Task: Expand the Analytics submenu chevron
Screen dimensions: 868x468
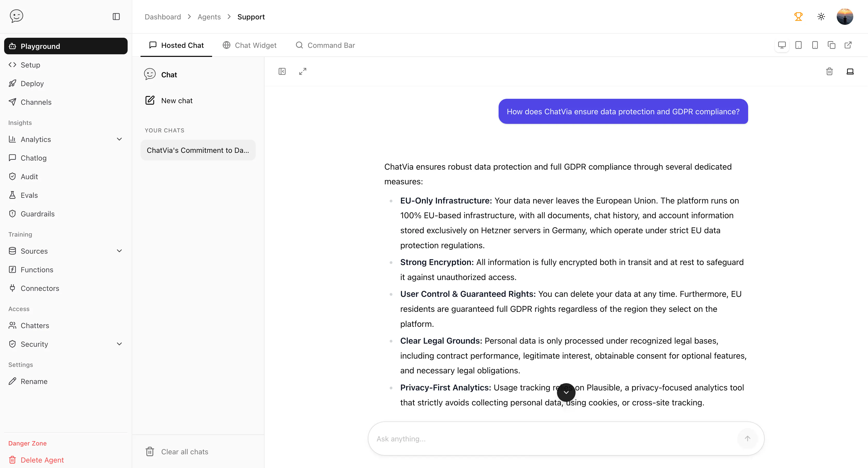Action: pos(119,139)
